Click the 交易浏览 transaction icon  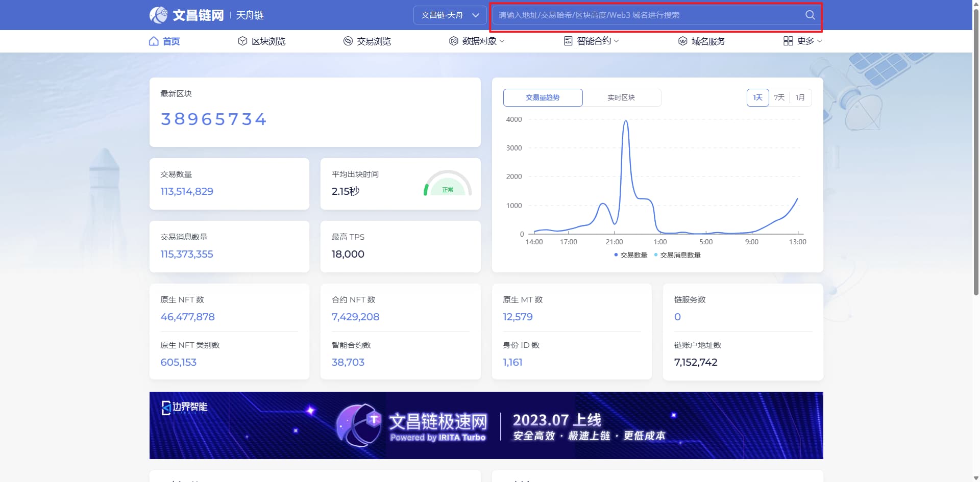pyautogui.click(x=348, y=41)
